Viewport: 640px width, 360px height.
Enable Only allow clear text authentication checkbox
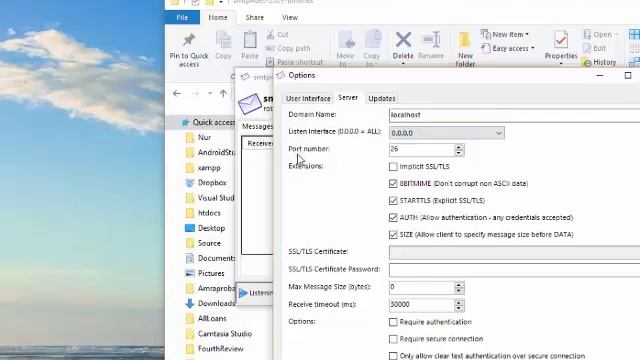click(x=393, y=356)
